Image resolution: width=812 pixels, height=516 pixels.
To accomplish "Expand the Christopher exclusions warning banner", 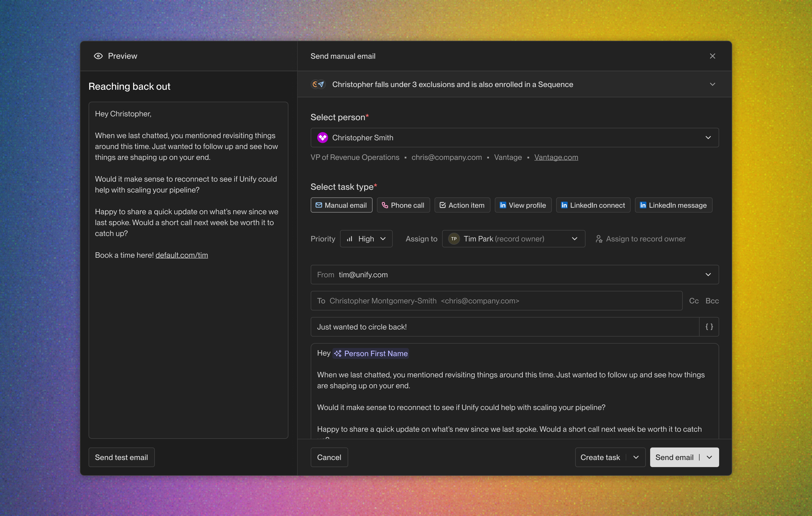I will pyautogui.click(x=712, y=84).
